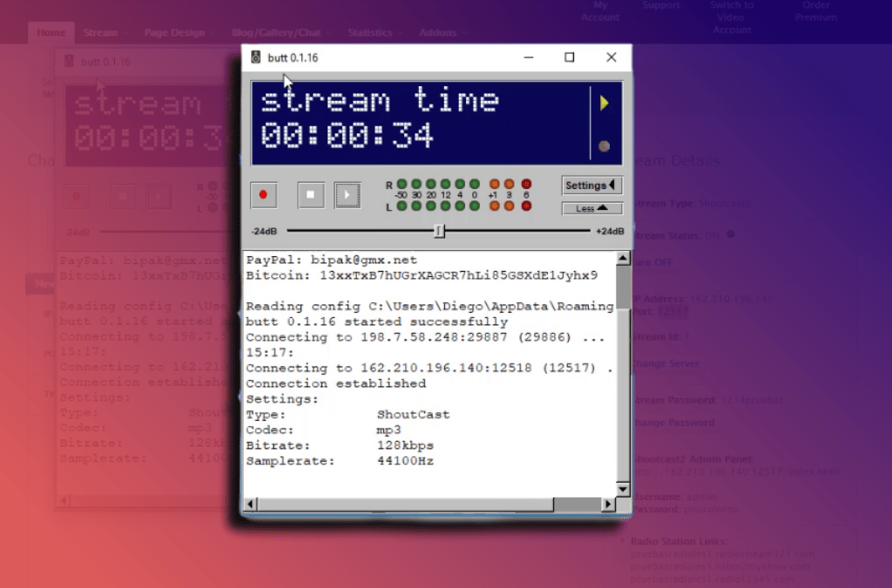Maximize the butt 0.1.16 window
The image size is (892, 588).
(x=570, y=57)
